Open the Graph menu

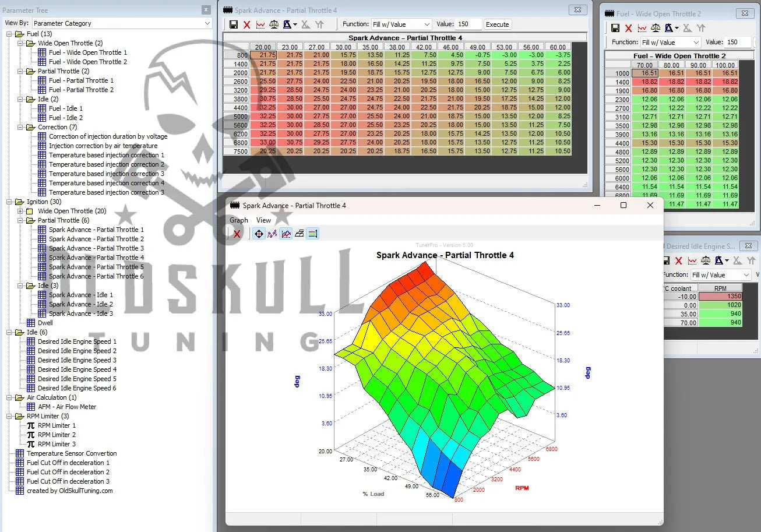click(239, 220)
